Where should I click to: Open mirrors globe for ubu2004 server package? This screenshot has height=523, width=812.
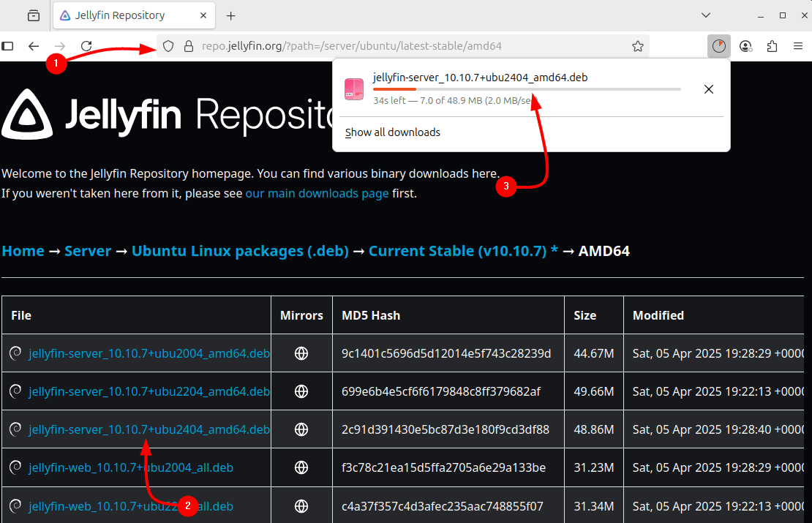[301, 354]
